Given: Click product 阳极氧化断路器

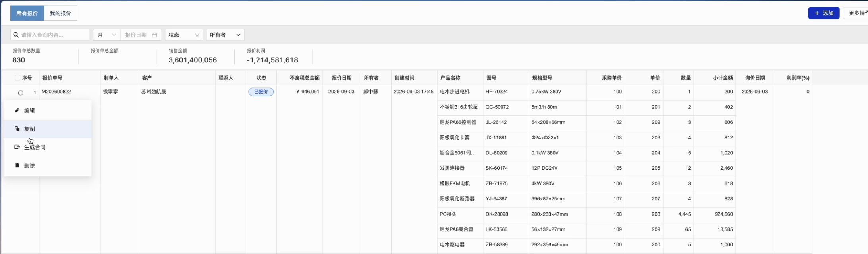Looking at the screenshot, I should pos(457,198).
